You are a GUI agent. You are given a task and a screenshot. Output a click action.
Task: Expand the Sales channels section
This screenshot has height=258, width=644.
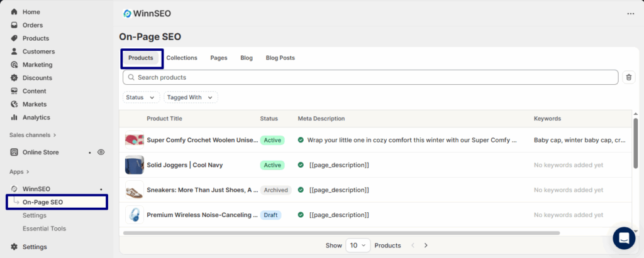tap(33, 135)
